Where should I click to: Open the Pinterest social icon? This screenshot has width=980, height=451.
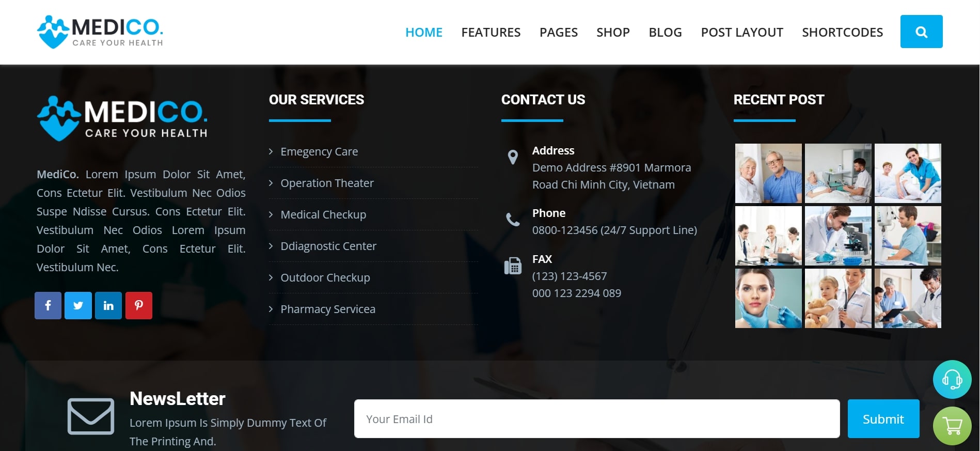(139, 305)
